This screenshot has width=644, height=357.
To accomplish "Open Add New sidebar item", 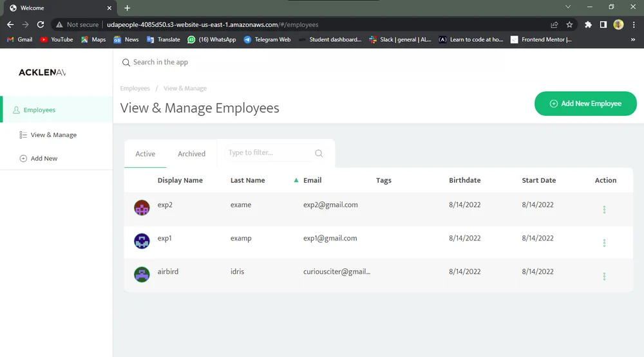I will point(39,158).
